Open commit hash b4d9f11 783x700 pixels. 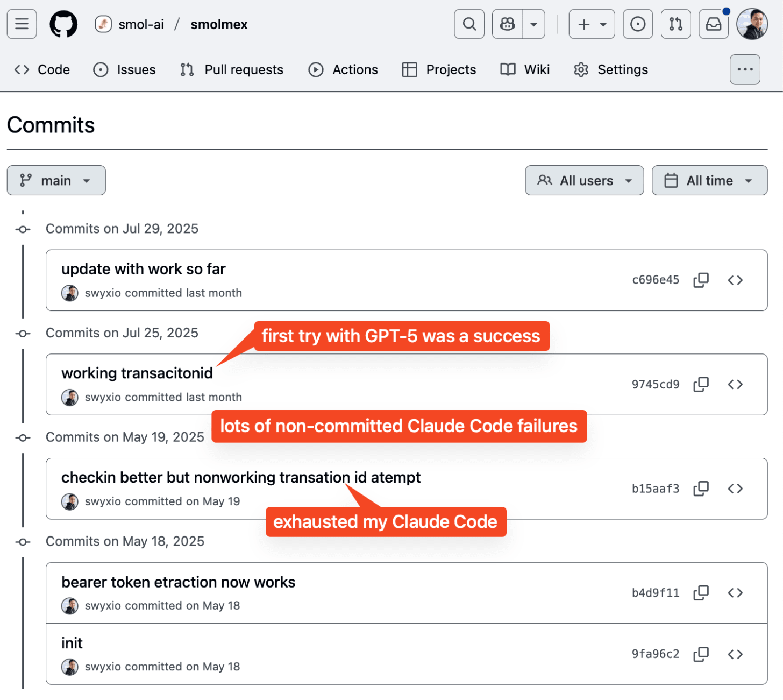pos(656,593)
